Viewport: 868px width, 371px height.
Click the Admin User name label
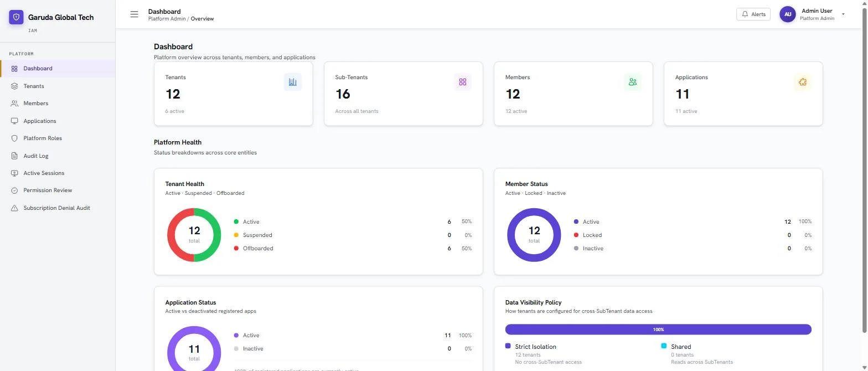(817, 11)
